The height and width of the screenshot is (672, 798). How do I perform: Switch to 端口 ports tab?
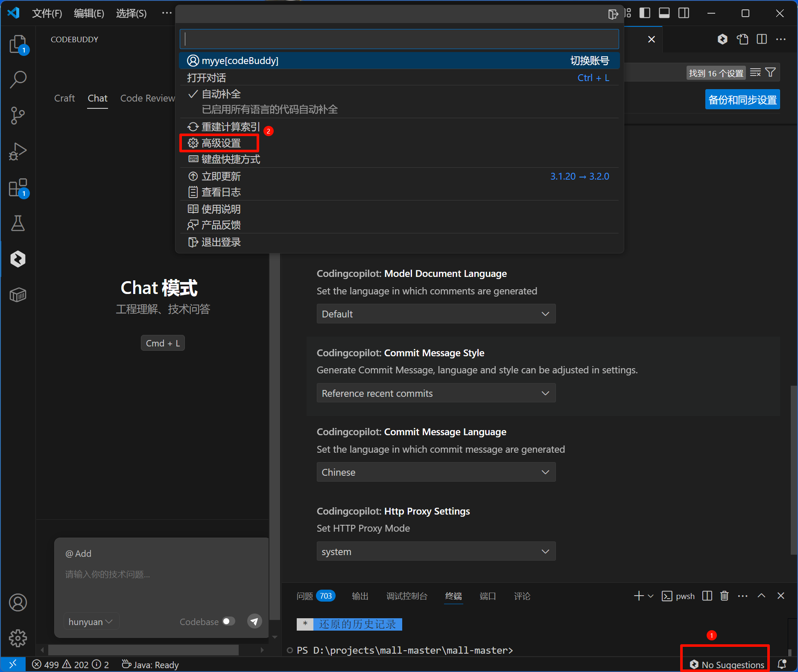pyautogui.click(x=488, y=596)
